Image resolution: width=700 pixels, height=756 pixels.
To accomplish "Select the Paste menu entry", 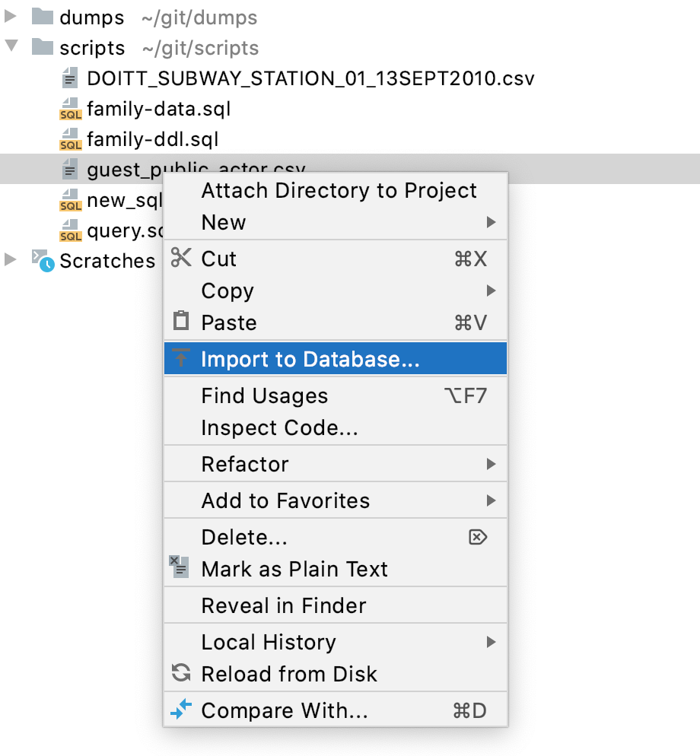I will pos(336,322).
